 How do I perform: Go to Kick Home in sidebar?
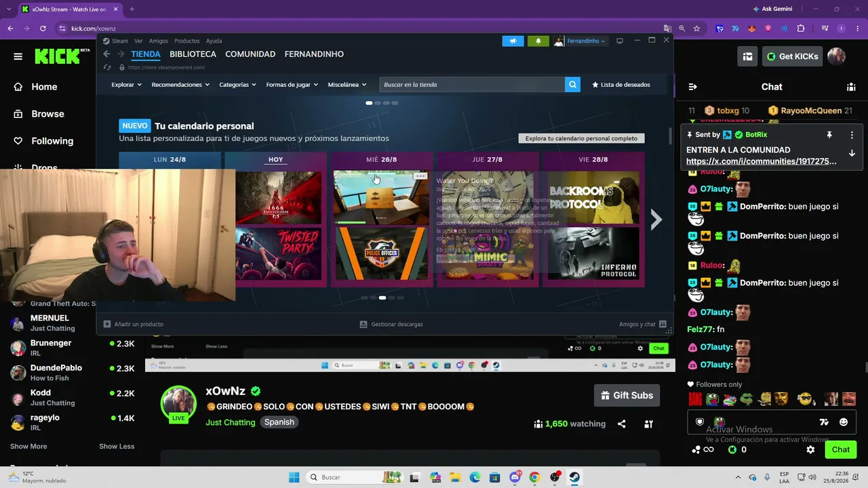pyautogui.click(x=35, y=87)
